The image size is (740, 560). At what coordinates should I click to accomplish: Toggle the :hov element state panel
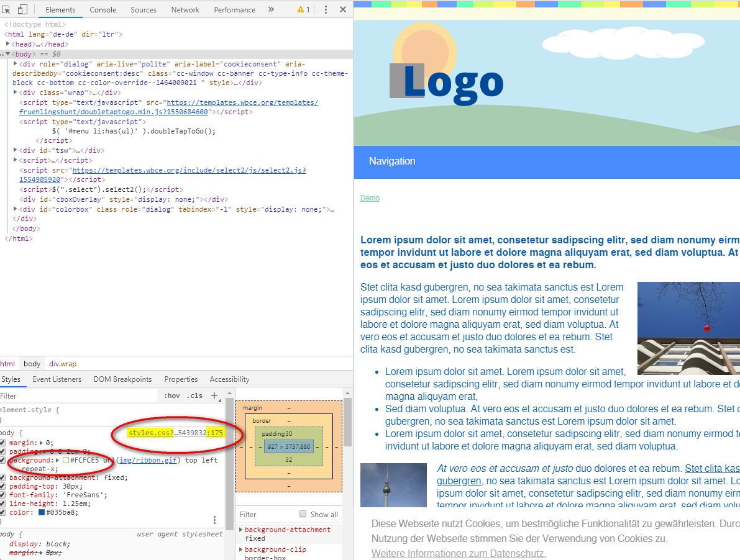pos(171,395)
